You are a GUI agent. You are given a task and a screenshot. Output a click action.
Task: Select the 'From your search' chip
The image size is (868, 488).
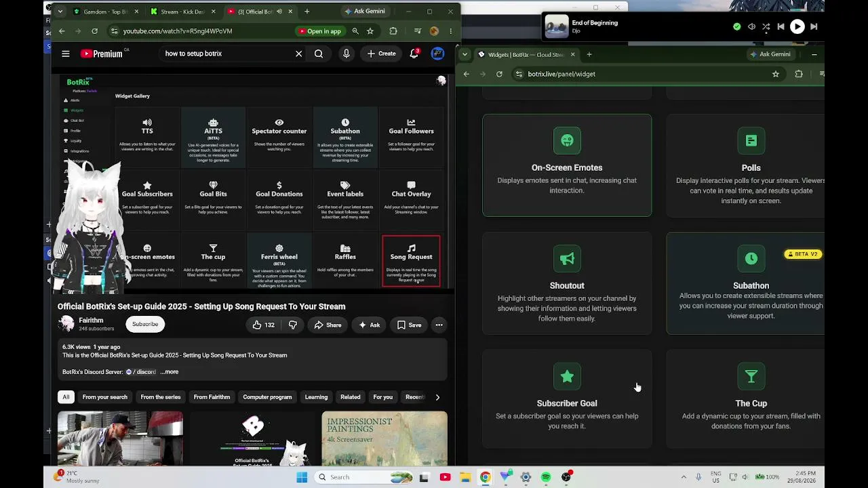coord(104,397)
